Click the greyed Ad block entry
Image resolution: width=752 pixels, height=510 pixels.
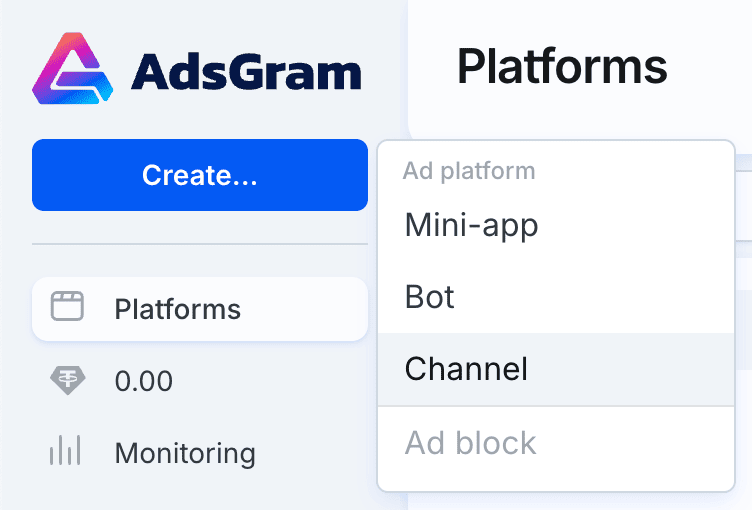pyautogui.click(x=556, y=443)
